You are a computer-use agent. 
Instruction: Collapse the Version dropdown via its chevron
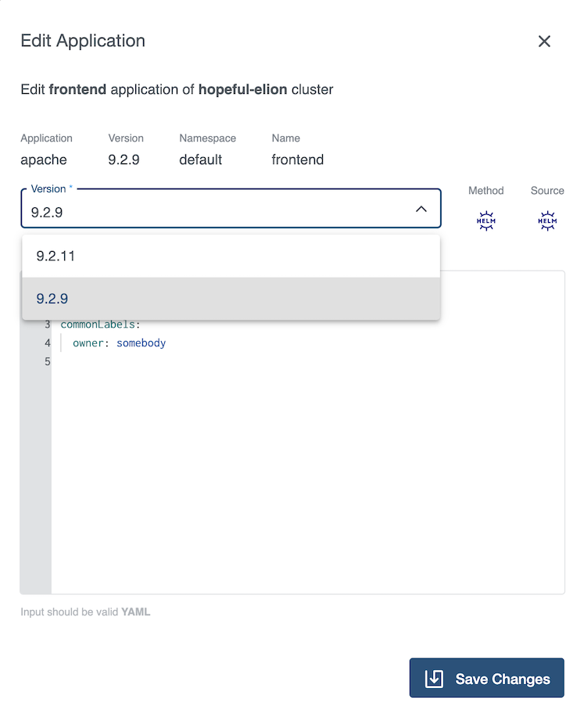click(x=421, y=209)
